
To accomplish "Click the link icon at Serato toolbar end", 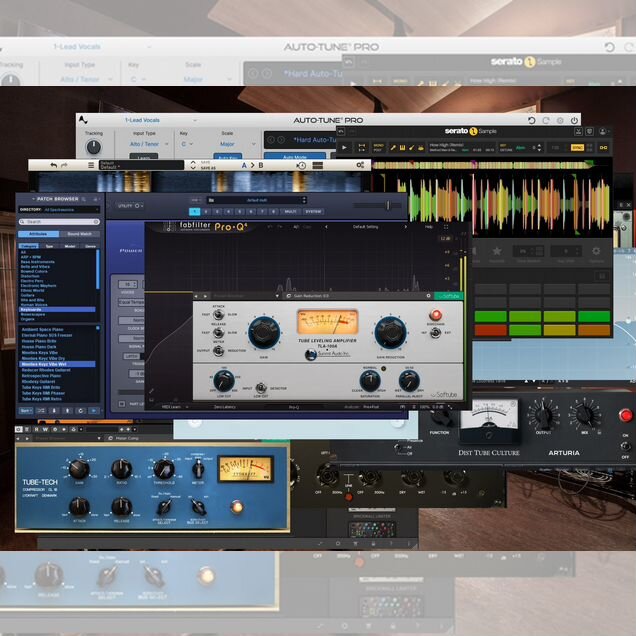I will coord(603,148).
